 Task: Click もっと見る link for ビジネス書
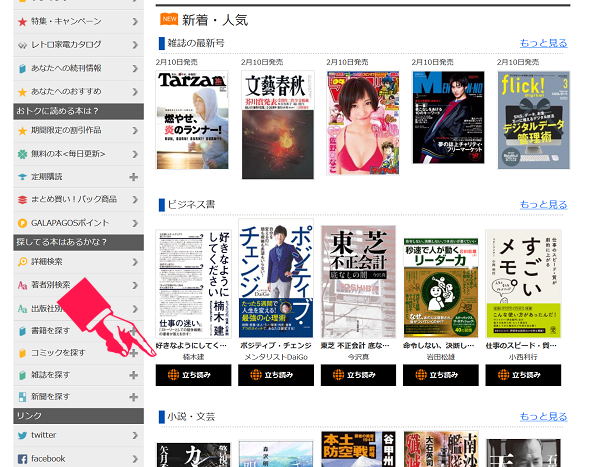(543, 205)
